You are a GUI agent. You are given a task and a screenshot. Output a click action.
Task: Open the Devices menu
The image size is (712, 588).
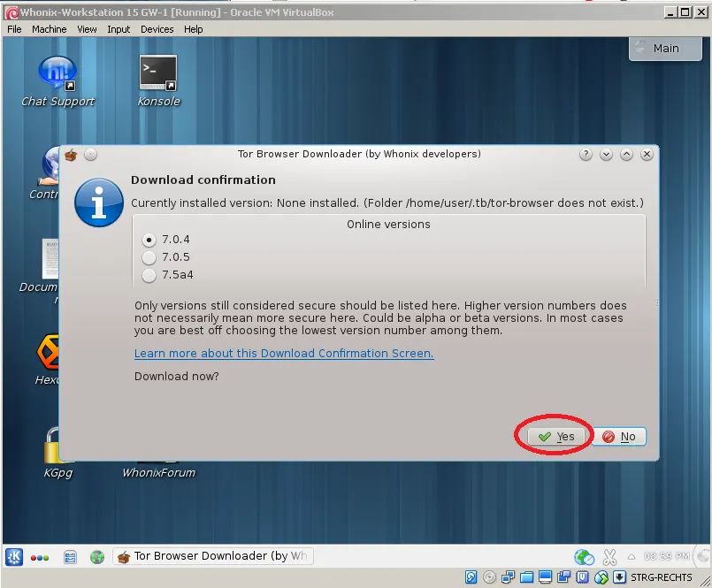[157, 29]
